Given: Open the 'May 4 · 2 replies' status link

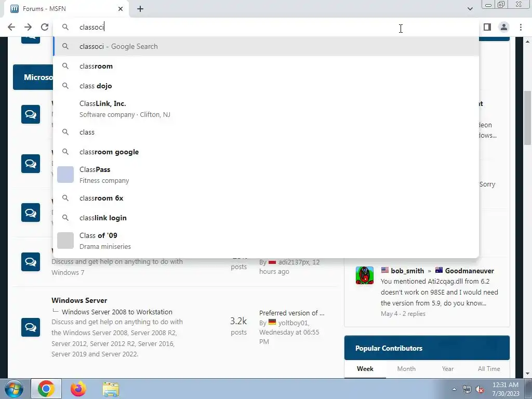Looking at the screenshot, I should pos(403,314).
